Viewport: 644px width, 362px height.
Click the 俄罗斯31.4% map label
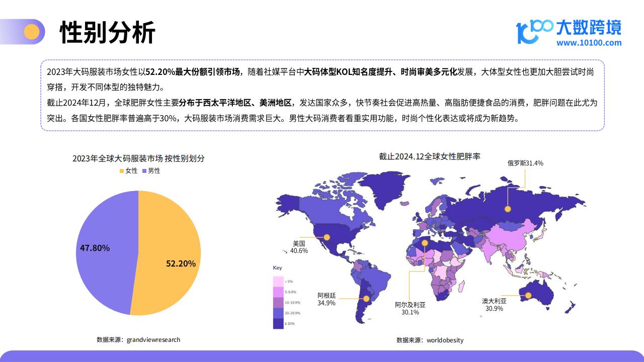pos(525,163)
